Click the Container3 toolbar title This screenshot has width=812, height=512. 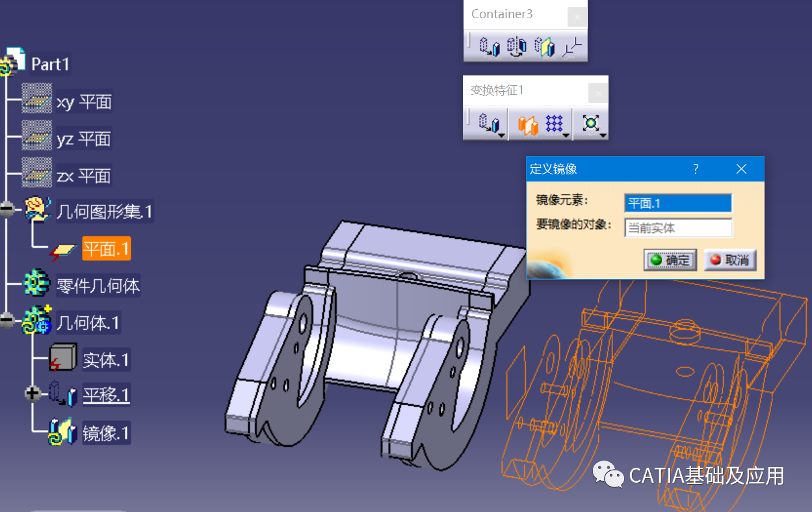pos(502,14)
